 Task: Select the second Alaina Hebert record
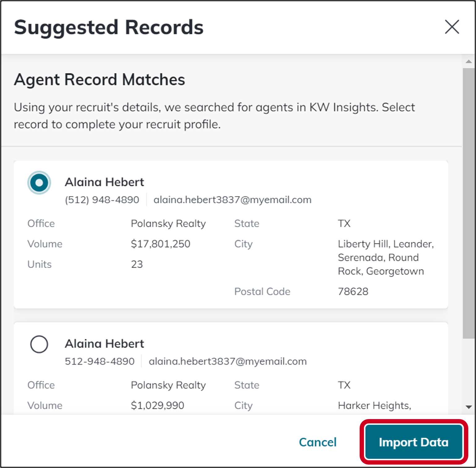(39, 344)
